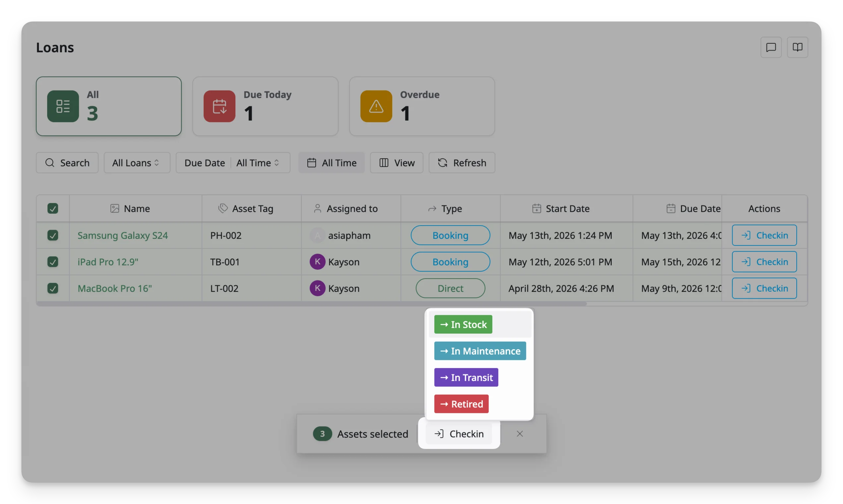Select the All loans green list icon
Image resolution: width=843 pixels, height=504 pixels.
point(63,106)
